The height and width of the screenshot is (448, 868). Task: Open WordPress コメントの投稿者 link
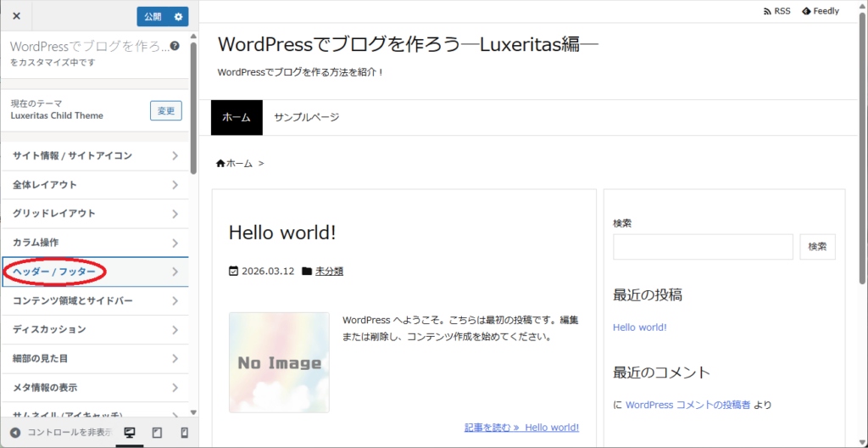[688, 405]
